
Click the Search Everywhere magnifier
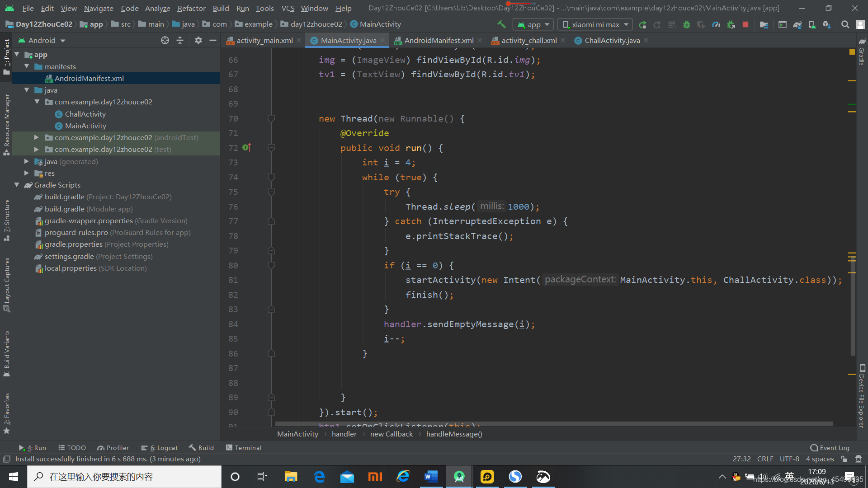pyautogui.click(x=845, y=24)
